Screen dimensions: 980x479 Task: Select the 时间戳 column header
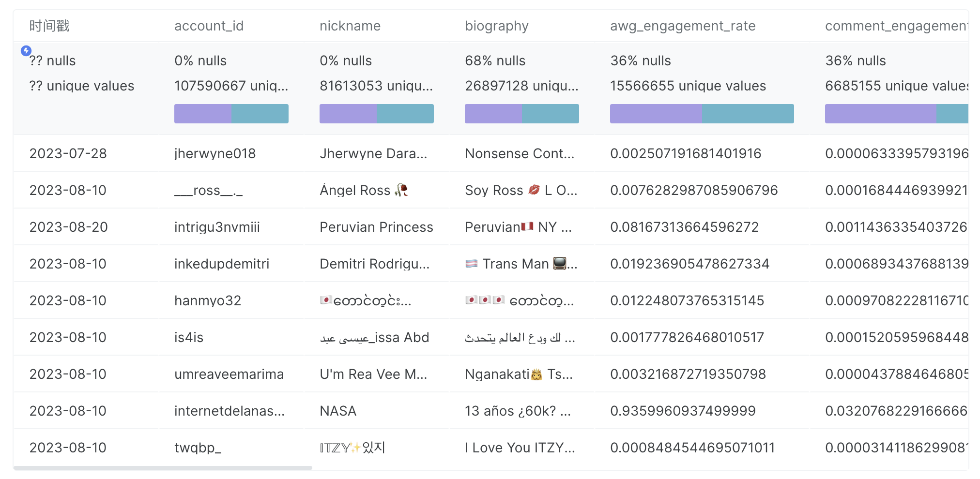pyautogui.click(x=49, y=26)
